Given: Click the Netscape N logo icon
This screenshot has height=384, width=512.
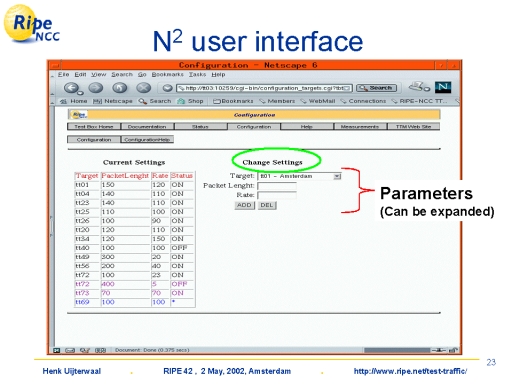Looking at the screenshot, I should point(443,87).
